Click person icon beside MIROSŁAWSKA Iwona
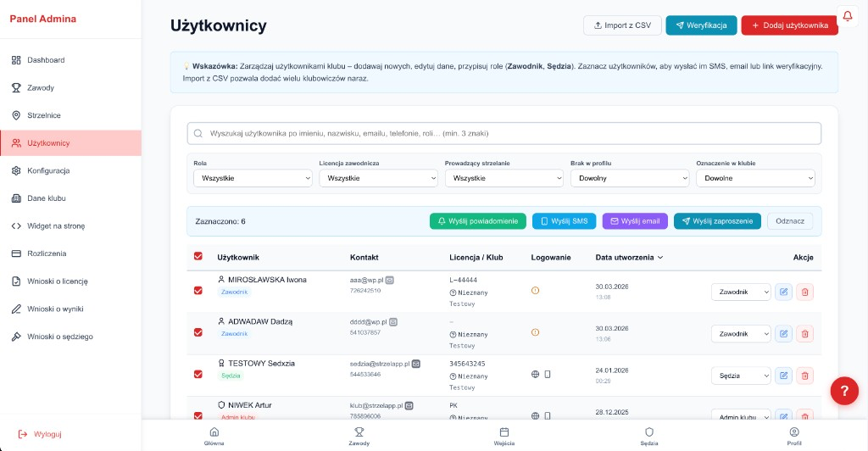 221,280
